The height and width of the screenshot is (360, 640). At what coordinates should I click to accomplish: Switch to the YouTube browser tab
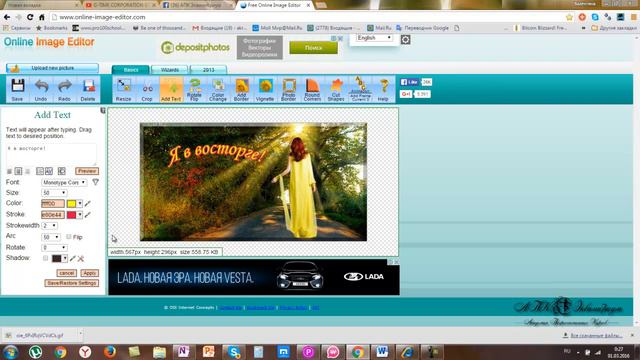[119, 5]
